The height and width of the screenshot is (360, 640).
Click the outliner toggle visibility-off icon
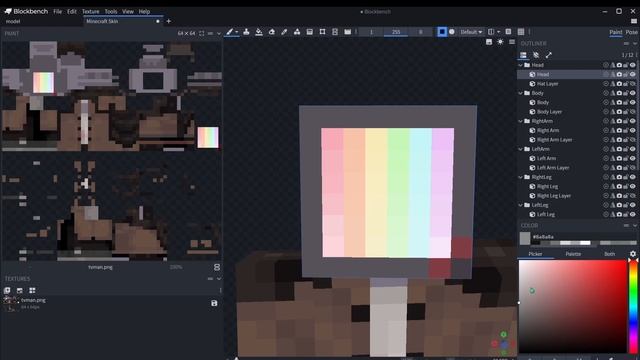tap(536, 55)
